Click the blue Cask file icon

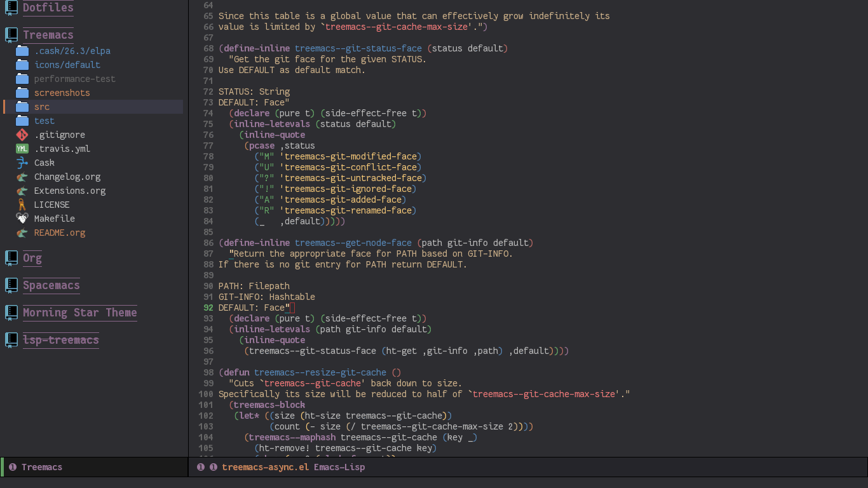click(22, 163)
